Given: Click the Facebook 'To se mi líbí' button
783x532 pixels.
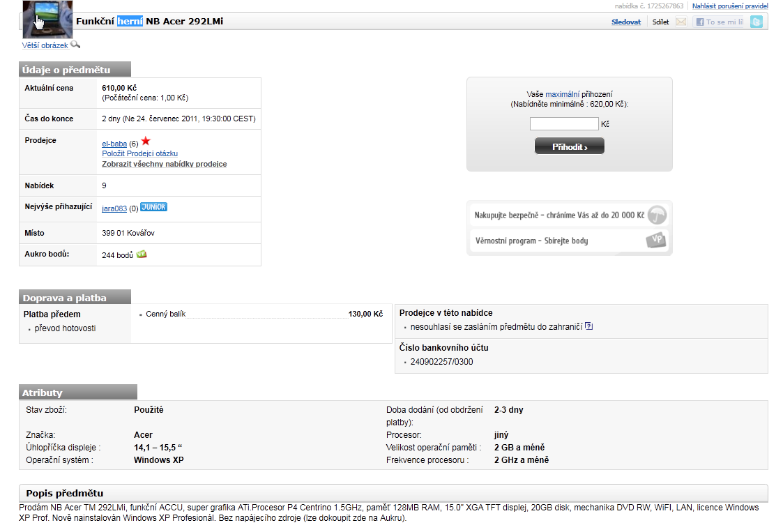Looking at the screenshot, I should (720, 22).
